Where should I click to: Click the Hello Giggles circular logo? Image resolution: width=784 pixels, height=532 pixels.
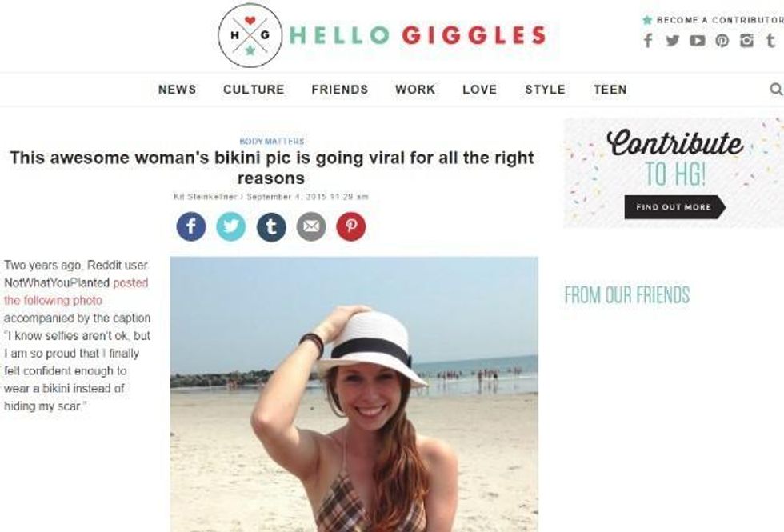pos(250,35)
